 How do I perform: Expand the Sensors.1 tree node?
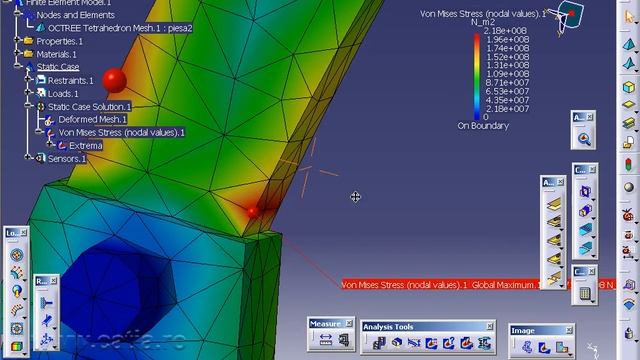click(28, 157)
